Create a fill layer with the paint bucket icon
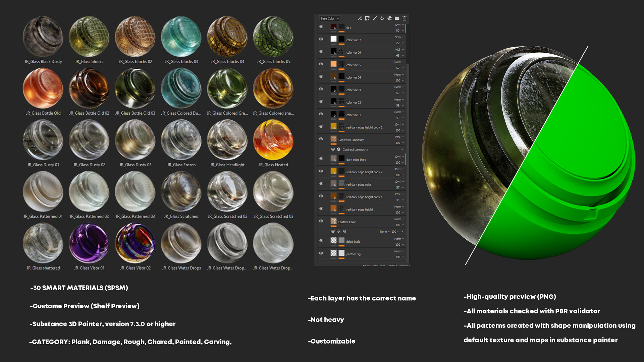This screenshot has width=644, height=362. coord(382,19)
